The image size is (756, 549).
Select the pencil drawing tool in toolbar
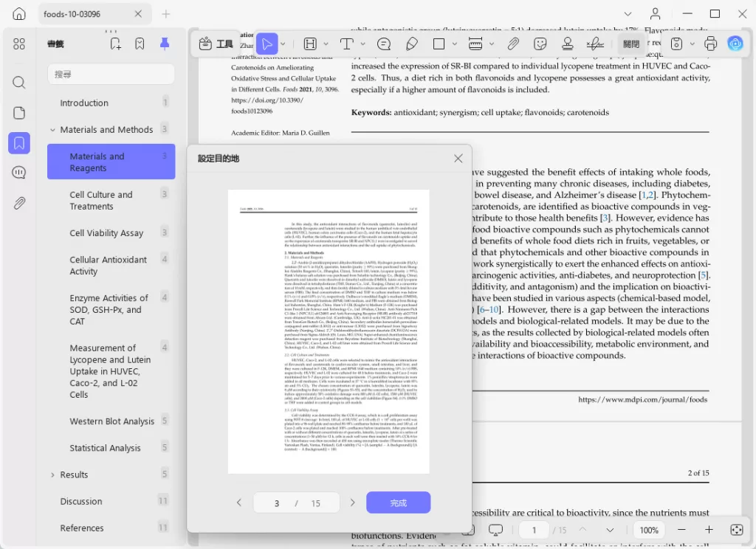412,44
